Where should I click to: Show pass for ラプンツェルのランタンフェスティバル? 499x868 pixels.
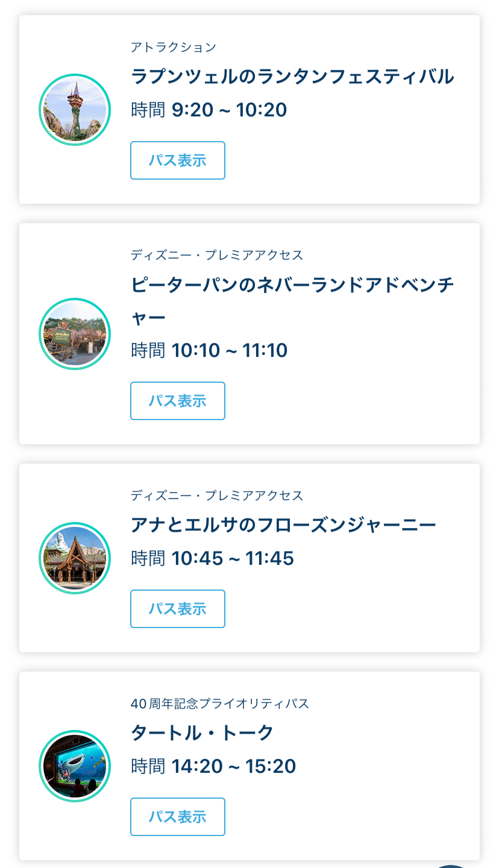point(178,160)
